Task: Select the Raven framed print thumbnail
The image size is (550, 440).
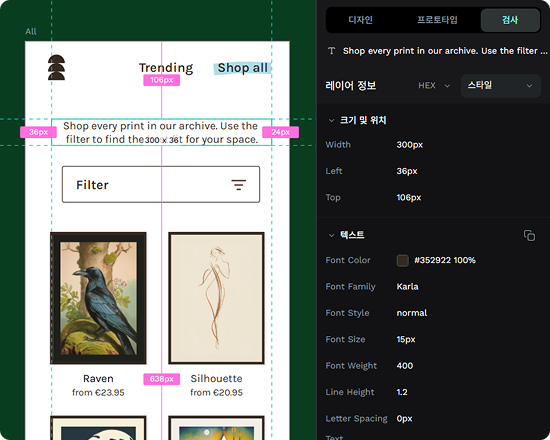Action: (x=98, y=298)
